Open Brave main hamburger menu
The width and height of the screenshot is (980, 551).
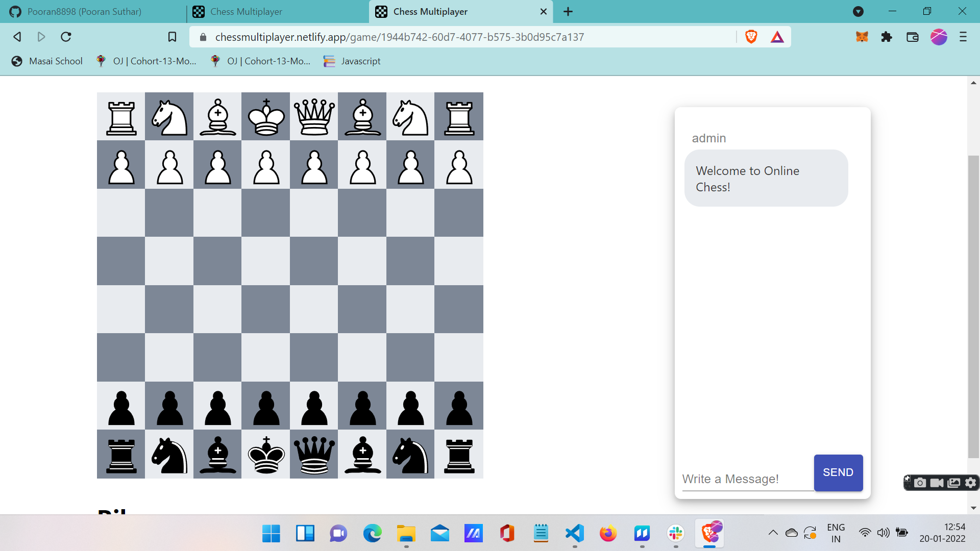963,37
